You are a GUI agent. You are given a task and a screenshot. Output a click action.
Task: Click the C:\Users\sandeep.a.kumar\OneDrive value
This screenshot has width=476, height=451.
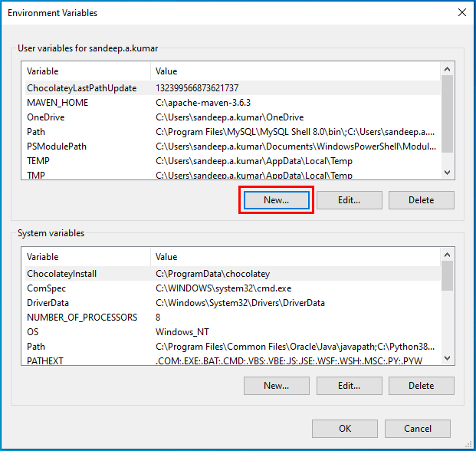click(x=230, y=117)
